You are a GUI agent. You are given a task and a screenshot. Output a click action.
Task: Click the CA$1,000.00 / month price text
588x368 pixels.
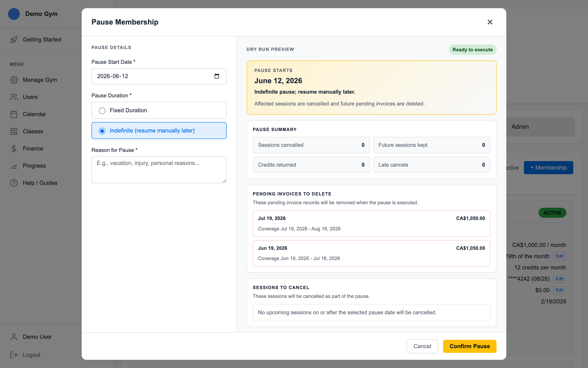coord(539,245)
